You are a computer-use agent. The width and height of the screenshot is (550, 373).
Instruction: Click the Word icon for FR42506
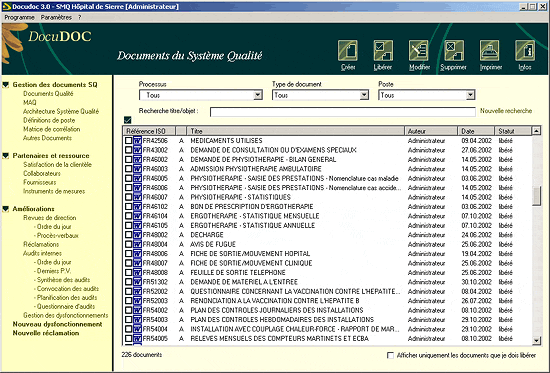[137, 141]
